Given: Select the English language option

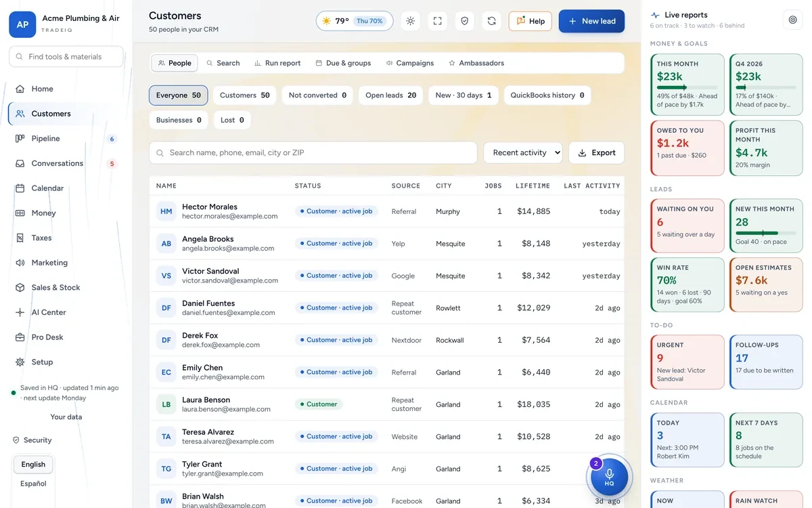Looking at the screenshot, I should [x=33, y=465].
